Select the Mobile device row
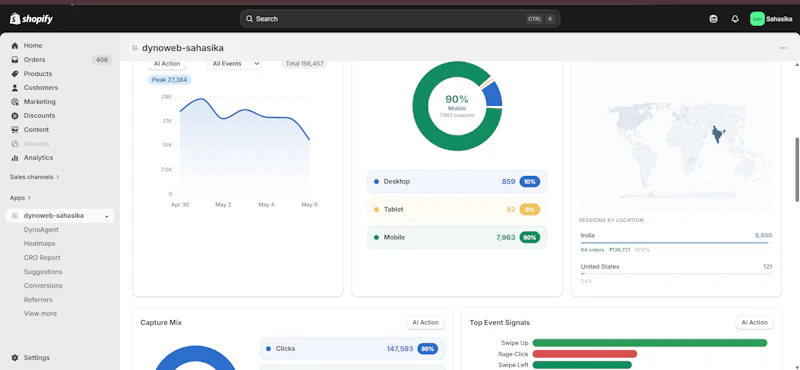800x370 pixels. (457, 237)
